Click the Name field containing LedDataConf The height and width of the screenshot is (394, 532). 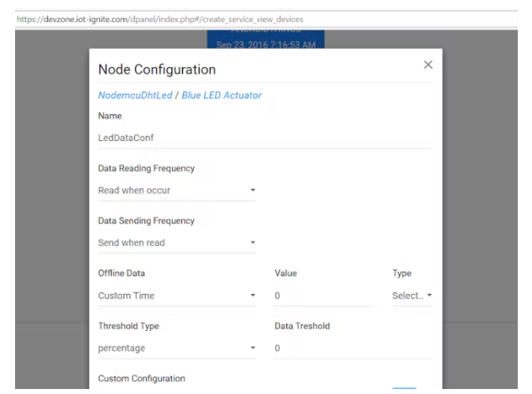(264, 137)
